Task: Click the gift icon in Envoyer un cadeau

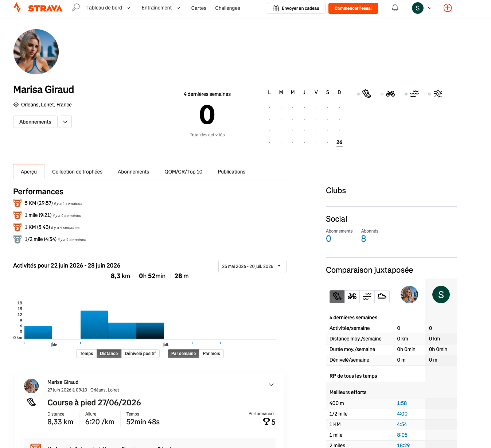Action: 276,8
